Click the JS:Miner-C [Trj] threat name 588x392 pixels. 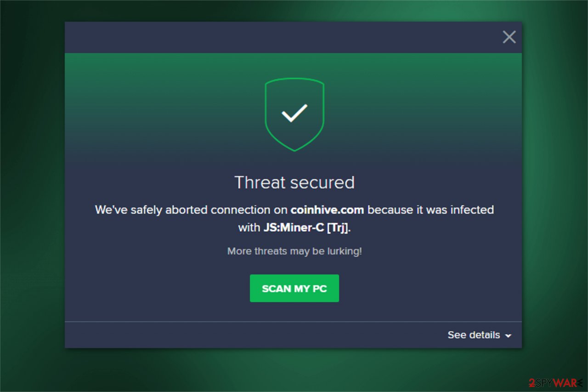pyautogui.click(x=306, y=227)
